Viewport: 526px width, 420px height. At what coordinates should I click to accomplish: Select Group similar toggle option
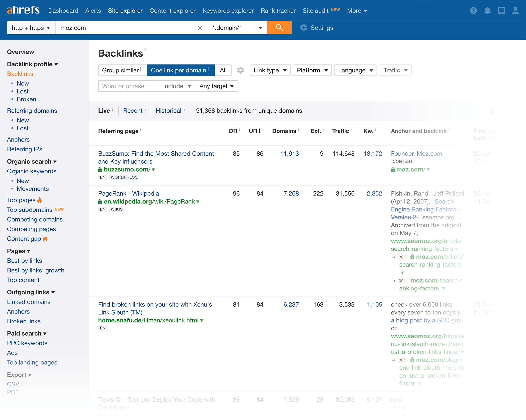[122, 70]
